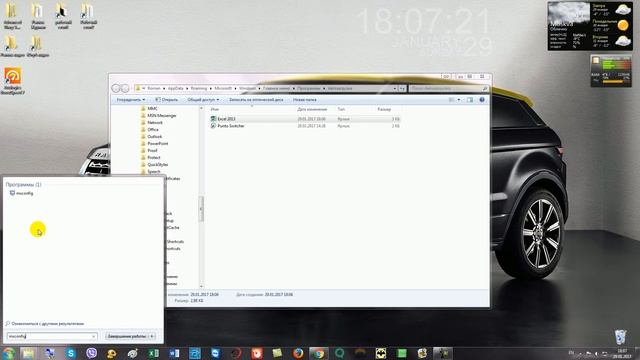Open the red circular taskbar app icon
This screenshot has width=640, height=360.
[236, 353]
